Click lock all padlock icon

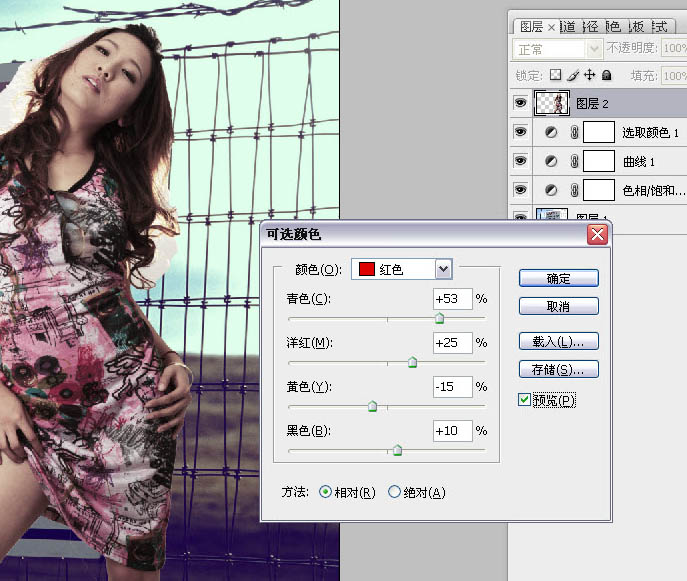[606, 75]
